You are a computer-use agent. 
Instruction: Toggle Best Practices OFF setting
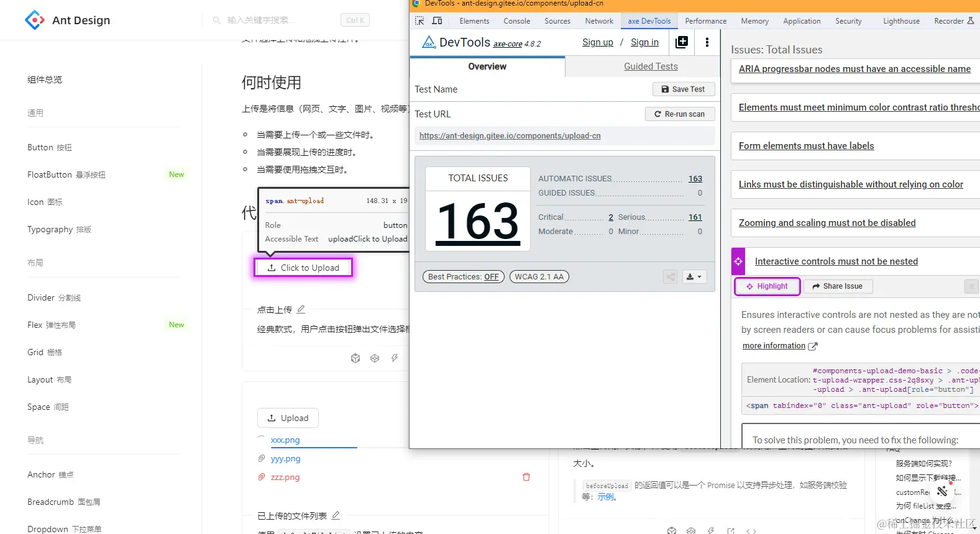[464, 277]
